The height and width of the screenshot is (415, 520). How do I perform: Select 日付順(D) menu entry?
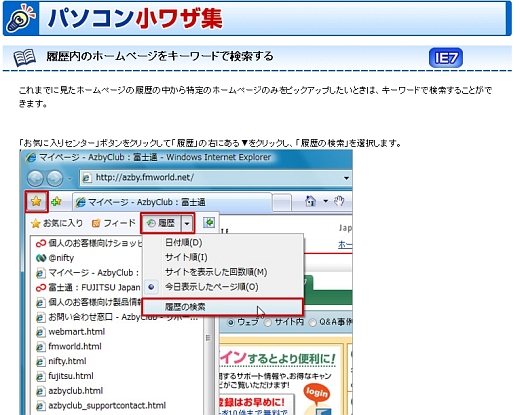pyautogui.click(x=223, y=242)
